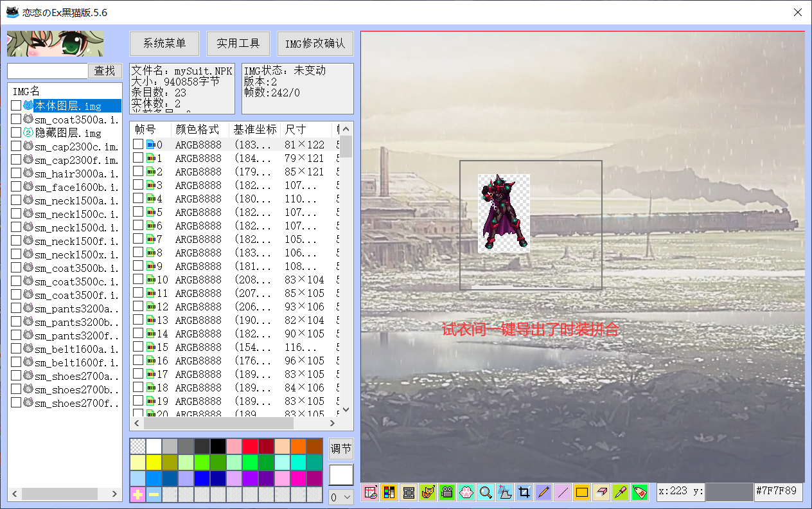Image resolution: width=812 pixels, height=509 pixels.
Task: Open the palette number dropdown showing 0
Action: (x=341, y=497)
